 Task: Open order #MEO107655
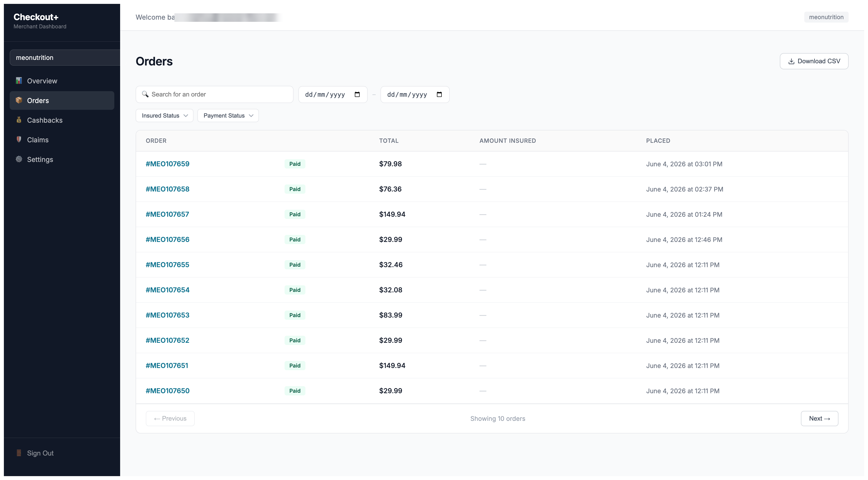[x=167, y=264]
